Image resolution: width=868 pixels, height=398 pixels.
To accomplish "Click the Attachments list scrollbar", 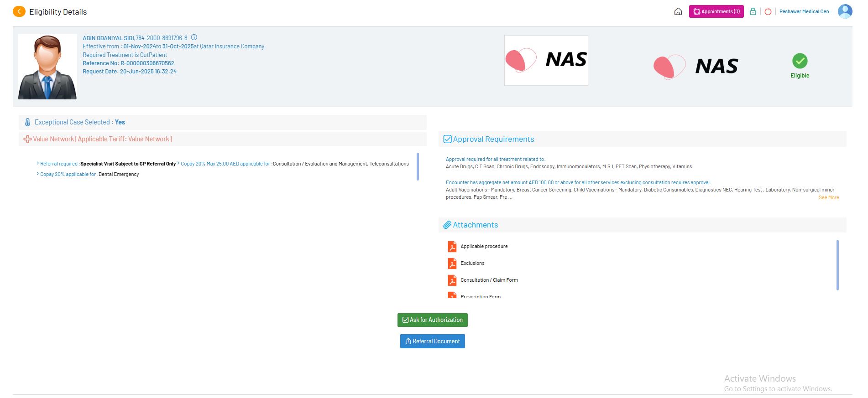I will tap(837, 265).
